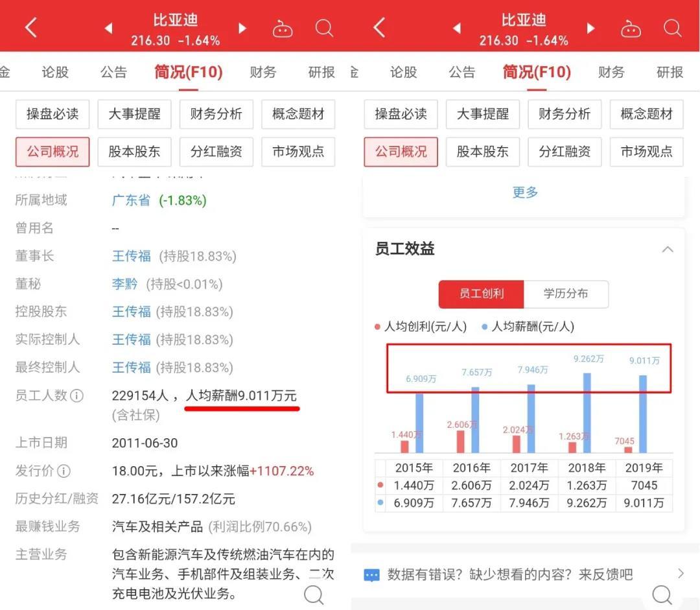The width and height of the screenshot is (700, 610).
Task: Tap the back arrow in left panel
Action: click(x=31, y=28)
